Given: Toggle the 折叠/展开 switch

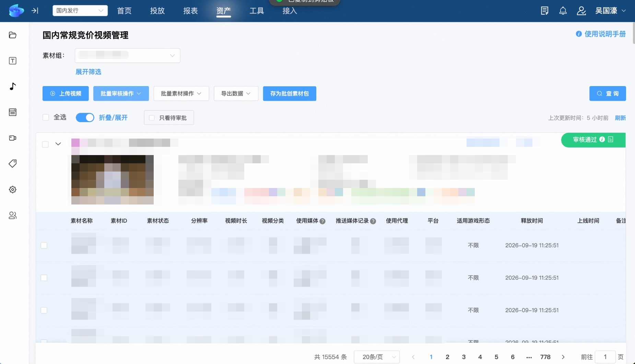Looking at the screenshot, I should click(85, 117).
